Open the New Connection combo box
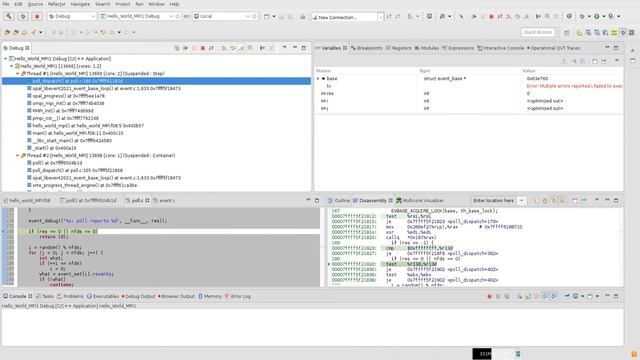 (347, 17)
